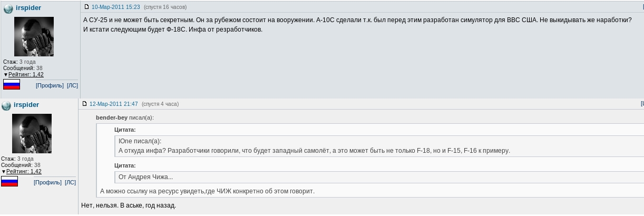The width and height of the screenshot is (644, 216).
Task: Open [ЛС] private message link in the second post
Action: point(70,182)
